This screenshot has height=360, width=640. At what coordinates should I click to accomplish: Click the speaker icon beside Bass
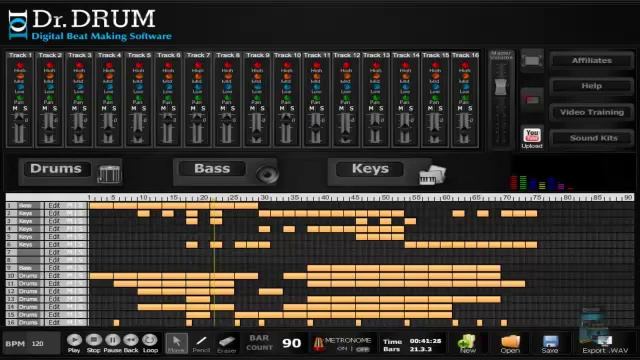pos(267,174)
